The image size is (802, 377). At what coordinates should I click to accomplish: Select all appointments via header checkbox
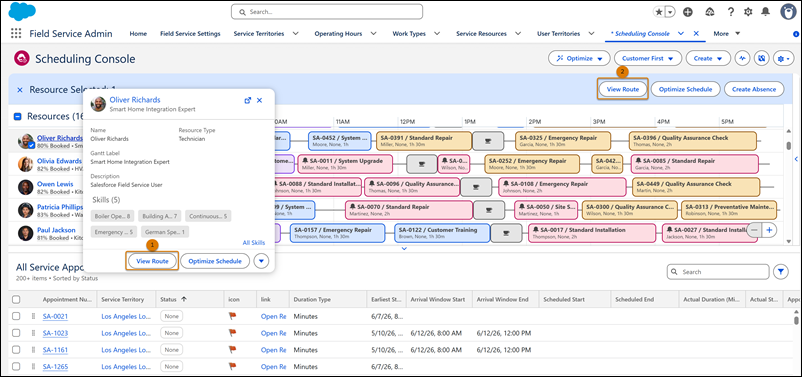tap(16, 299)
